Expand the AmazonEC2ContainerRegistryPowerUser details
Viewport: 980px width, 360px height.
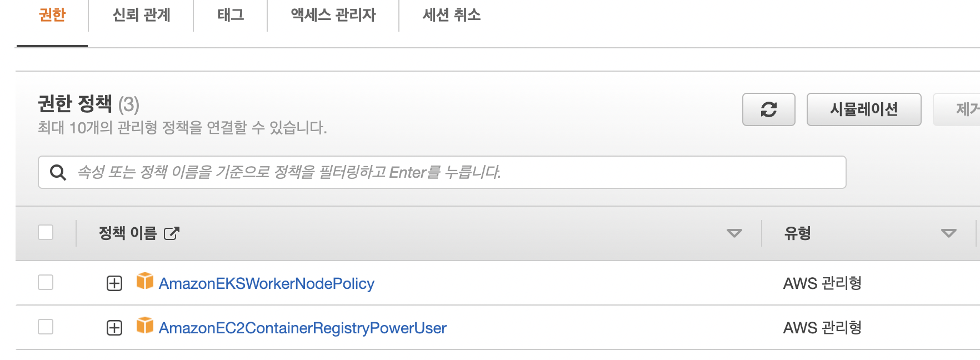click(114, 328)
